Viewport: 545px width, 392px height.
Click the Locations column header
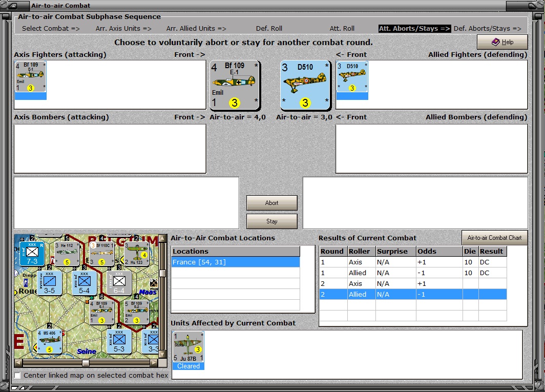click(236, 251)
